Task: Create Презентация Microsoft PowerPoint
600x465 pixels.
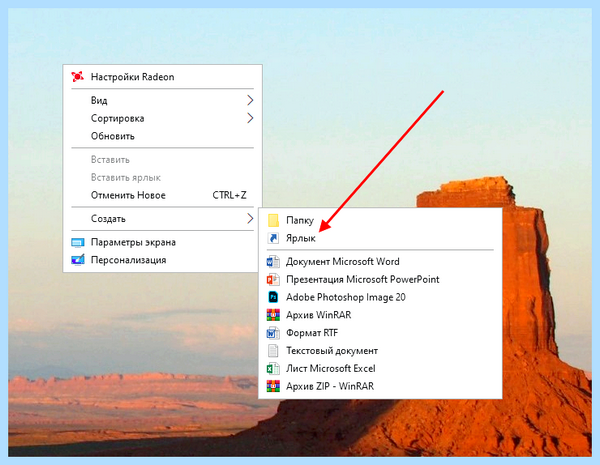Action: [x=380, y=279]
